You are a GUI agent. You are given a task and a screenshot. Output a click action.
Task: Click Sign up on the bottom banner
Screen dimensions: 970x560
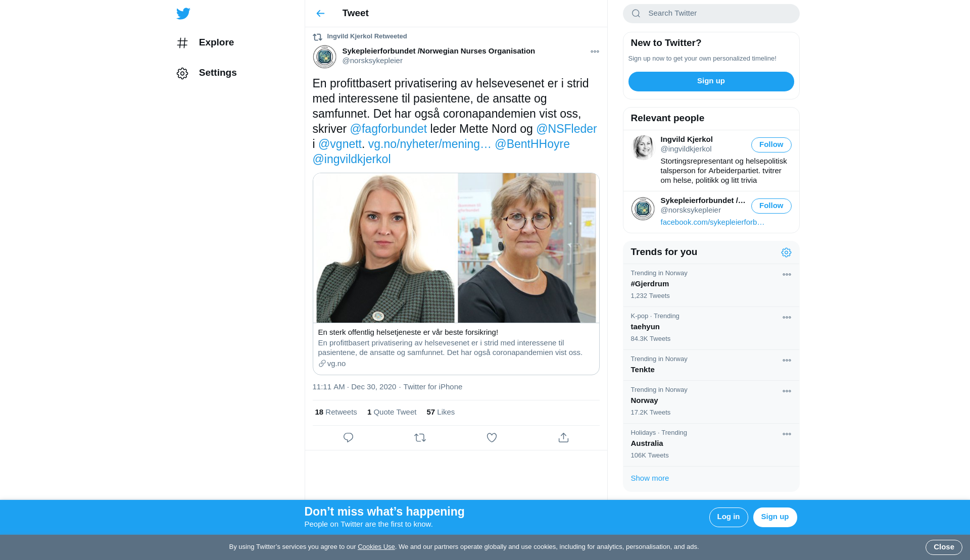pos(774,517)
